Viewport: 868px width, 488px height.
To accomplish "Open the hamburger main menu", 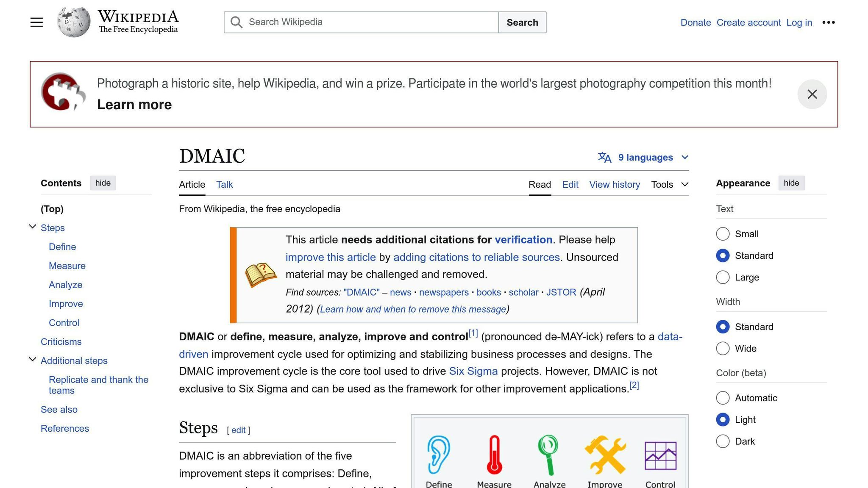I will pyautogui.click(x=37, y=22).
